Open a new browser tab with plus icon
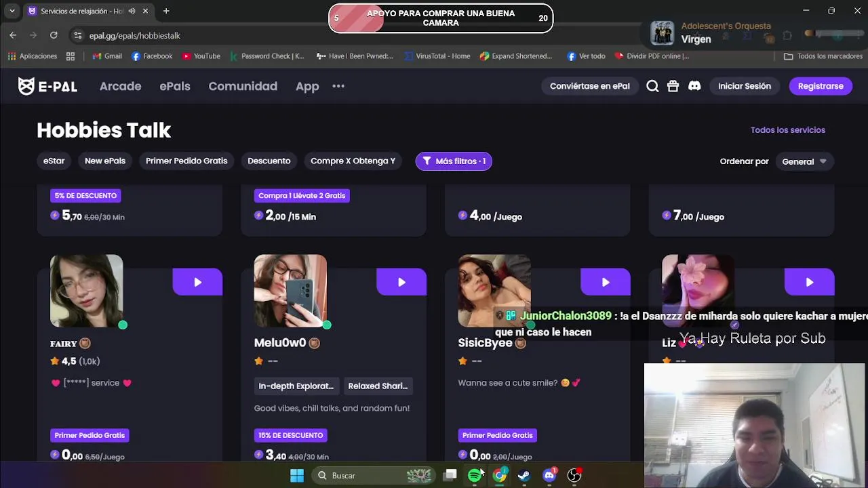The height and width of the screenshot is (488, 868). click(166, 11)
